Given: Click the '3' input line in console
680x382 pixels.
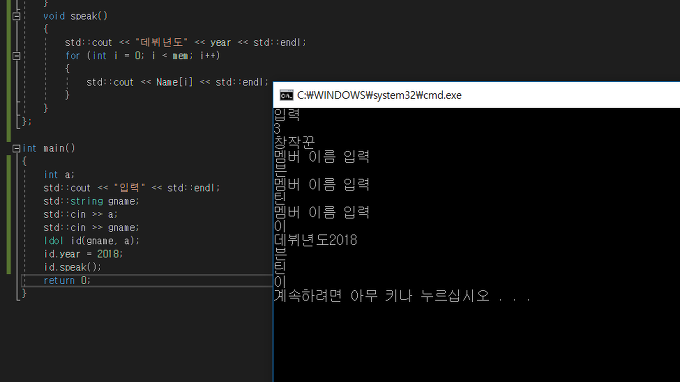Looking at the screenshot, I should point(277,129).
